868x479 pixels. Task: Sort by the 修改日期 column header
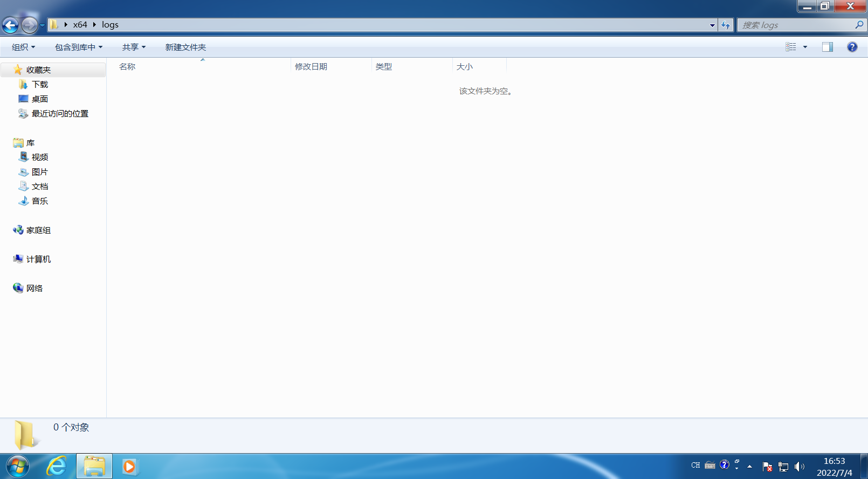pyautogui.click(x=331, y=66)
